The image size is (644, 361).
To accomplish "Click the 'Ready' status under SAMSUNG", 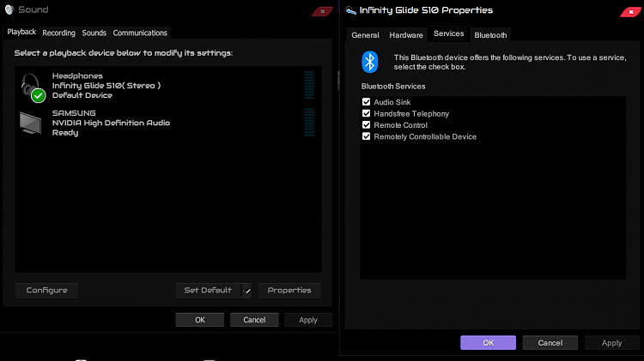I will pos(65,133).
